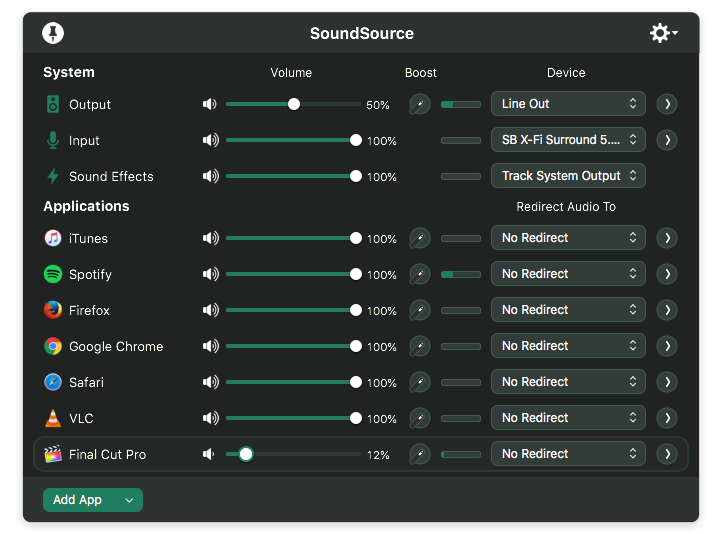Click the Output speaker icon
Image resolution: width=721 pixels, height=534 pixels.
coord(53,104)
